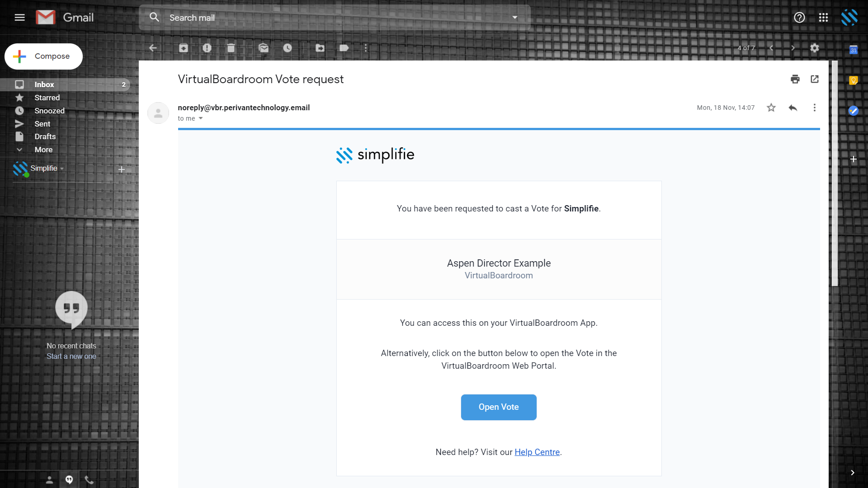Image resolution: width=868 pixels, height=488 pixels.
Task: Delete this email
Action: click(231, 48)
